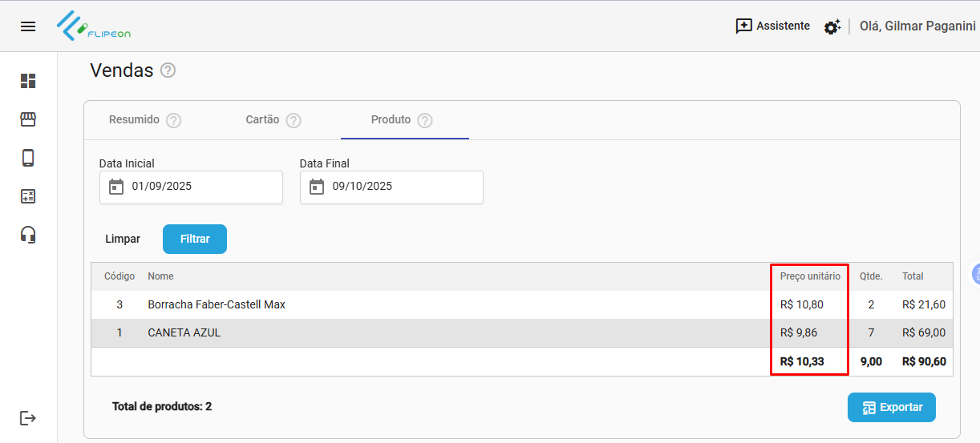The image size is (980, 443).
Task: Select the Produto tab
Action: 391,119
